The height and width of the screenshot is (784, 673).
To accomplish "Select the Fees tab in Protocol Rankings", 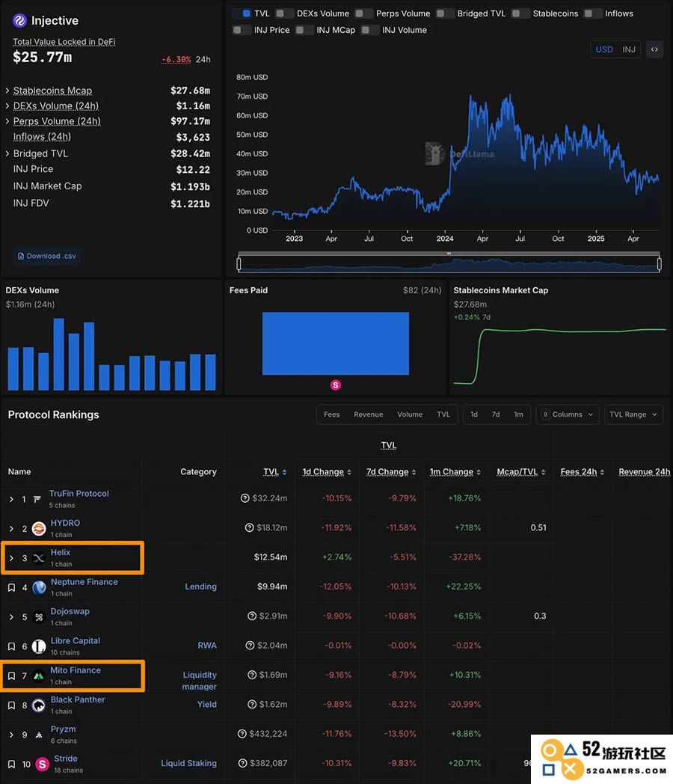I will (332, 414).
